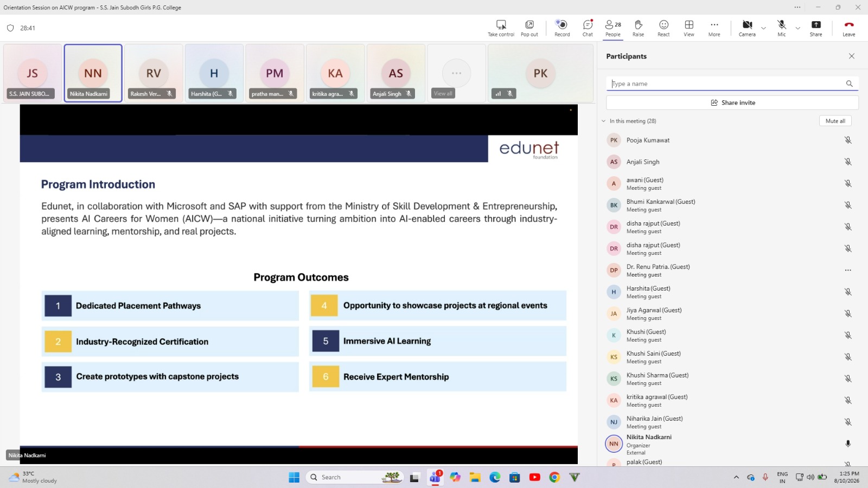Expand mic options dropdown arrow
Image resolution: width=868 pixels, height=488 pixels.
[797, 28]
